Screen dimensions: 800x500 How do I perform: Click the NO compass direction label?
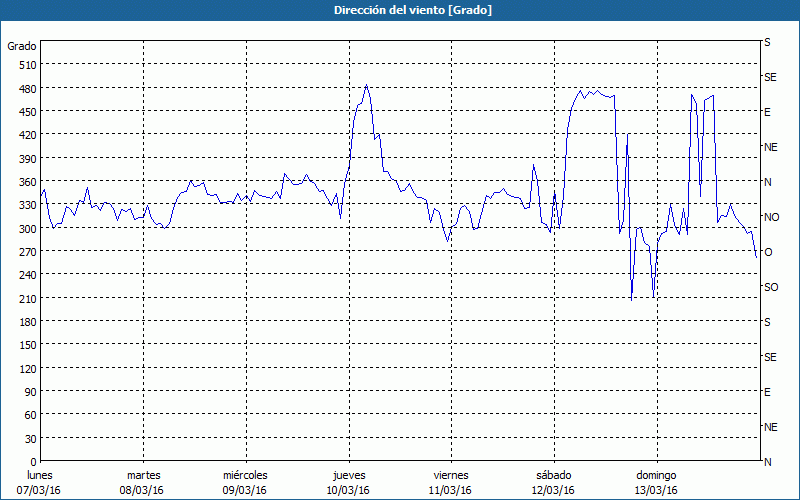[x=771, y=217]
